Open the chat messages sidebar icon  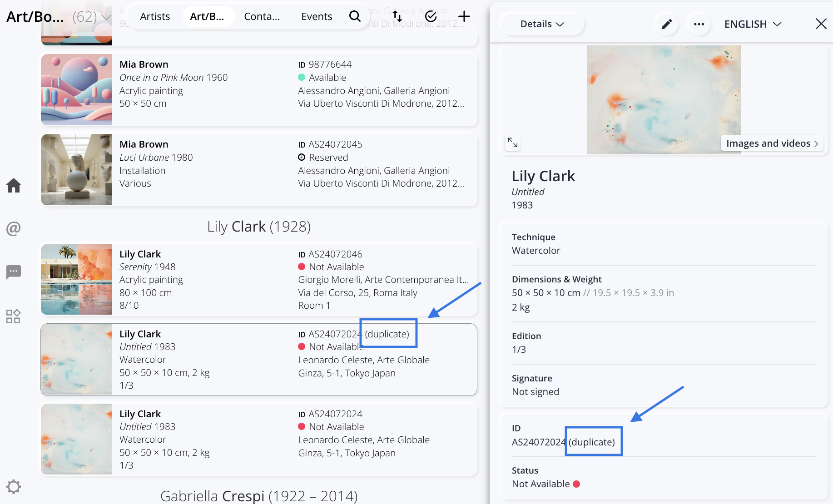tap(14, 272)
